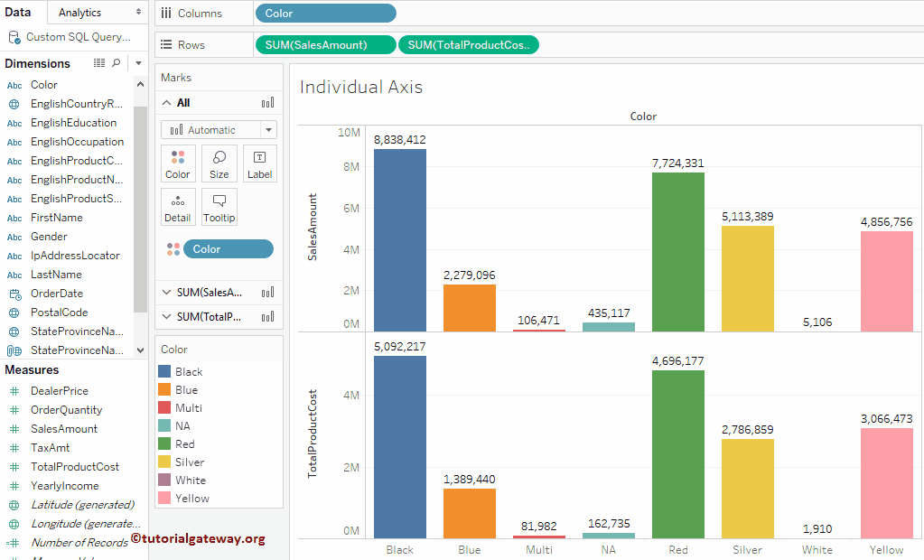Click the Detail mark icon
The width and height of the screenshot is (924, 560).
coord(178,207)
